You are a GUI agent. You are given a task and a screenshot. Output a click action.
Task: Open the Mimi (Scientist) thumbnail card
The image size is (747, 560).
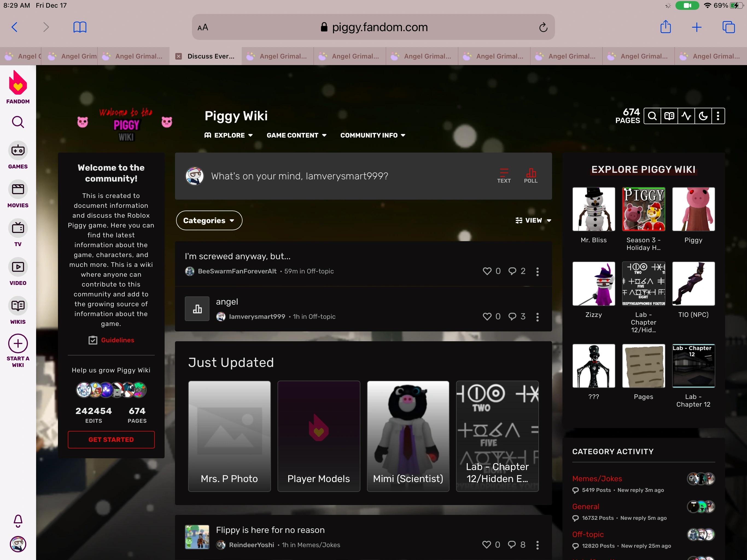pos(408,436)
